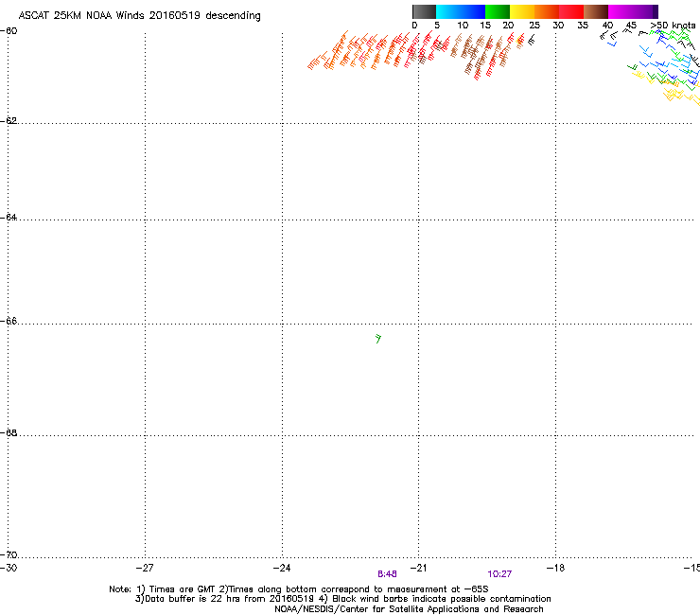700x615 pixels.
Task: Click the -18 longitude axis label
Action: 556,568
